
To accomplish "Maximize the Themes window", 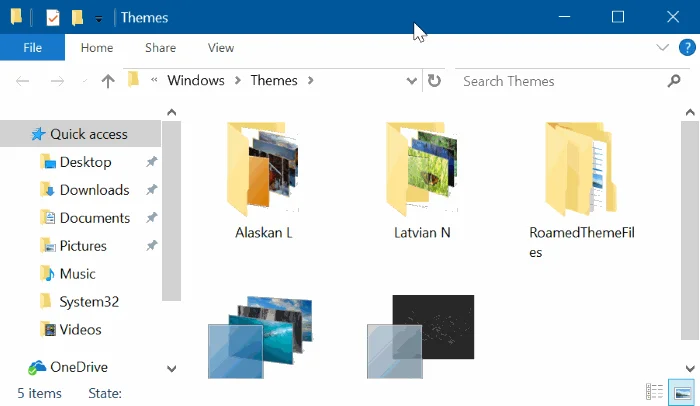I will [x=618, y=17].
